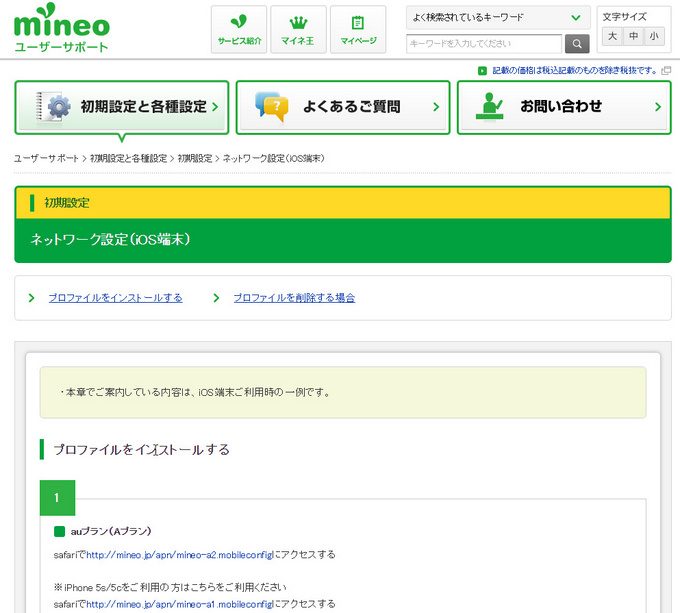680x613 pixels.
Task: Open マイページ navigation button
Action: coord(358,29)
